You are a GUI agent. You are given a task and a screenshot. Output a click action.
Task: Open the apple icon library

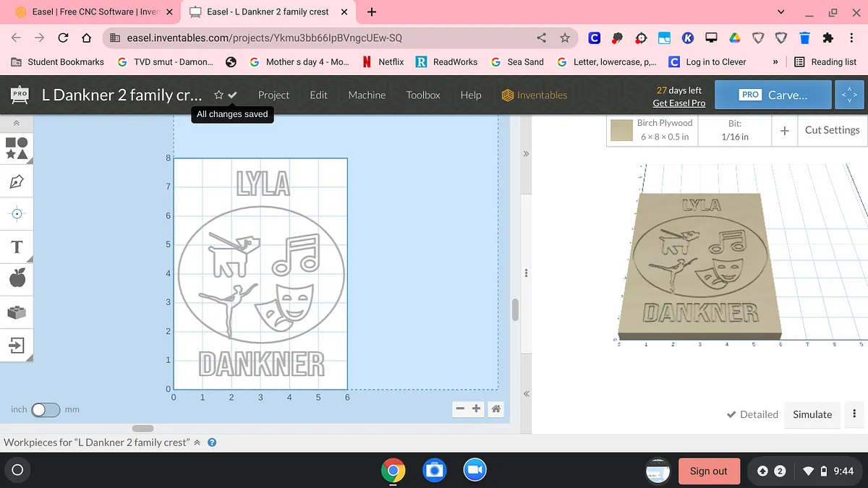[17, 278]
